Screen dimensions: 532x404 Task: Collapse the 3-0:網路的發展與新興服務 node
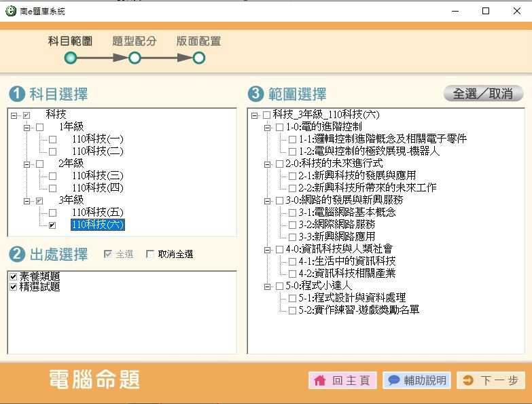pos(267,201)
